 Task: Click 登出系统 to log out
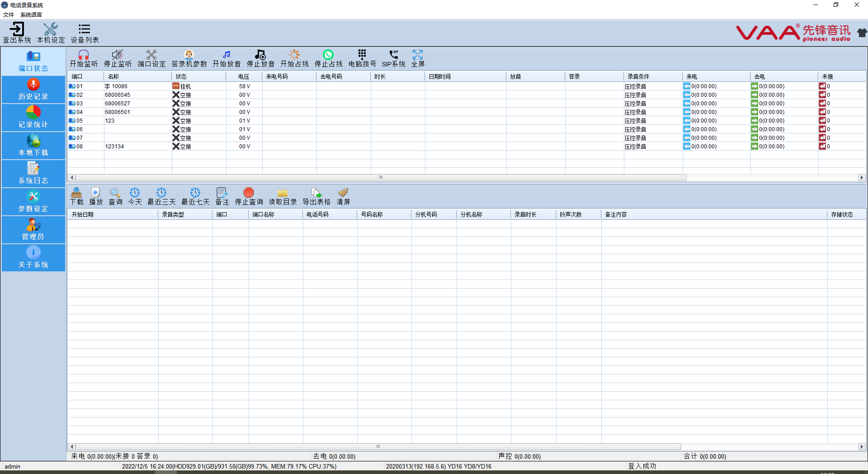coord(17,33)
